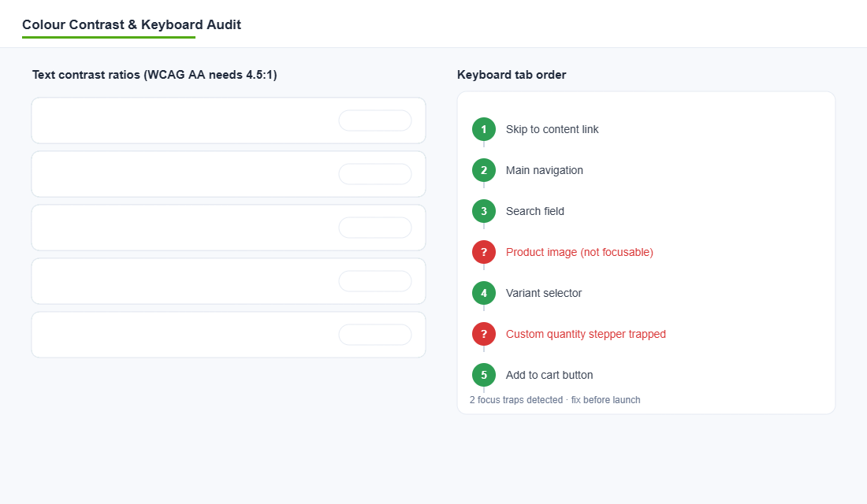
Task: Click step 2 circle beside Main navigation
Action: click(x=484, y=170)
